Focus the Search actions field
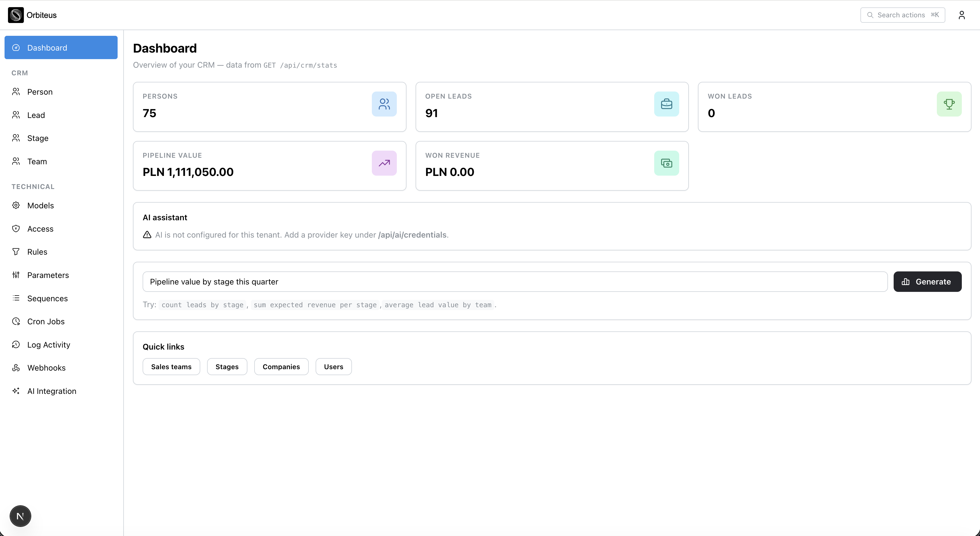This screenshot has height=536, width=980. point(903,15)
